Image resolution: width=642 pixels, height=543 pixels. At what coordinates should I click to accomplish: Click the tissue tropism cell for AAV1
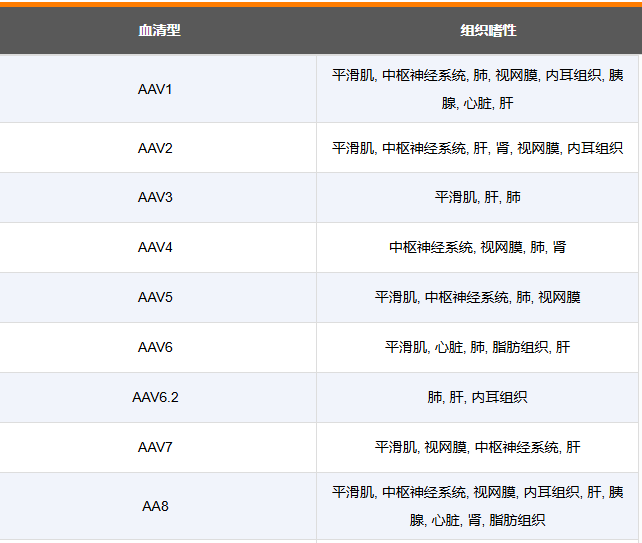pos(477,89)
